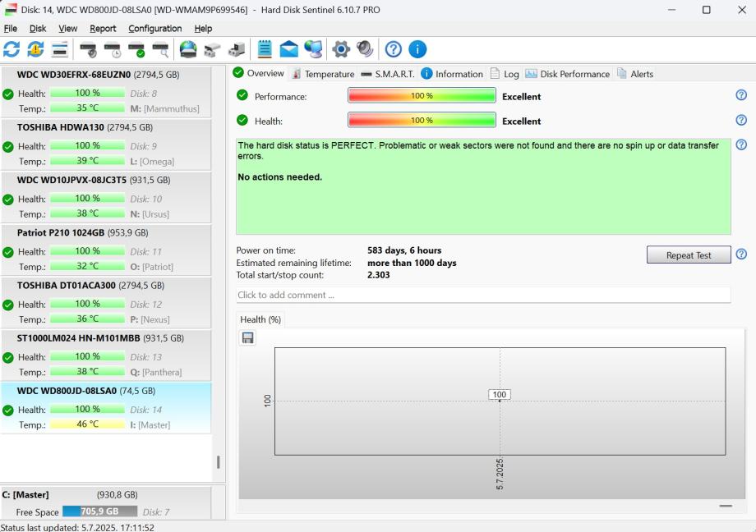Click the disk icon with magnifier
Viewport: 756px width, 532px height.
[x=160, y=49]
